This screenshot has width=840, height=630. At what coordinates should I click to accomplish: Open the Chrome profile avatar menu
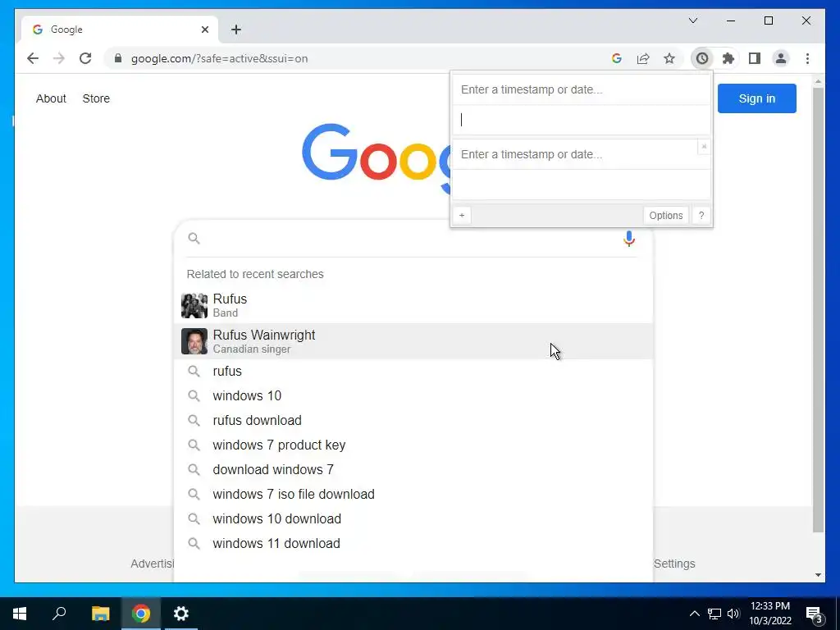point(781,58)
